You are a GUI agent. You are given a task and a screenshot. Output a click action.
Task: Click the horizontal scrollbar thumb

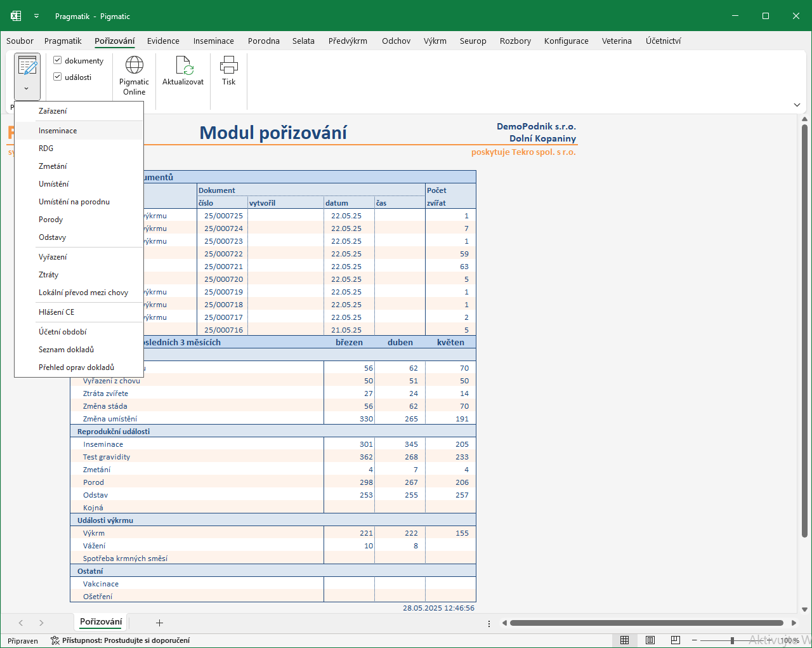[x=646, y=623]
